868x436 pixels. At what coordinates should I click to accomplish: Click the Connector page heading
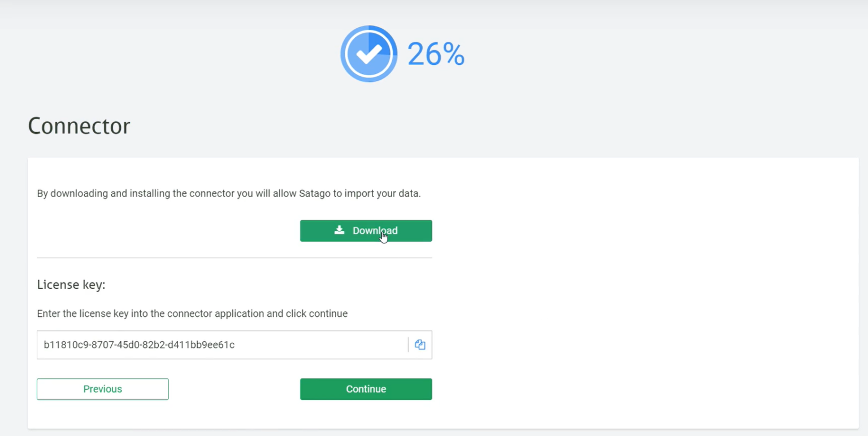point(79,125)
